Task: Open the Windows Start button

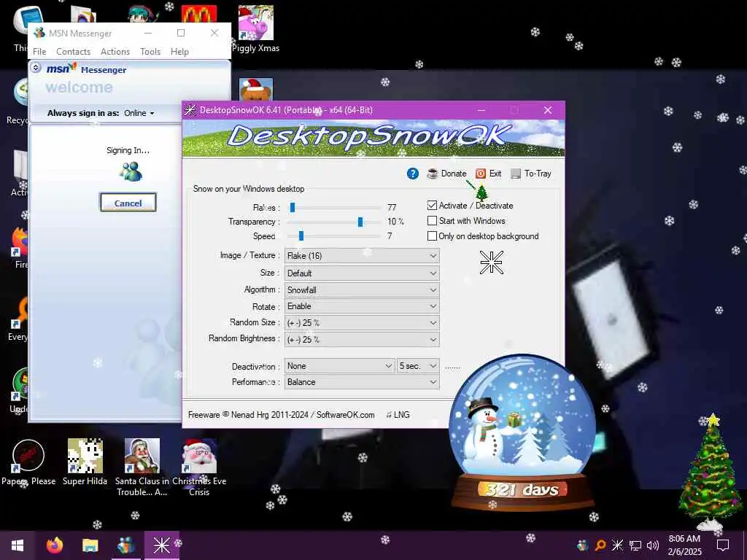Action: tap(18, 545)
